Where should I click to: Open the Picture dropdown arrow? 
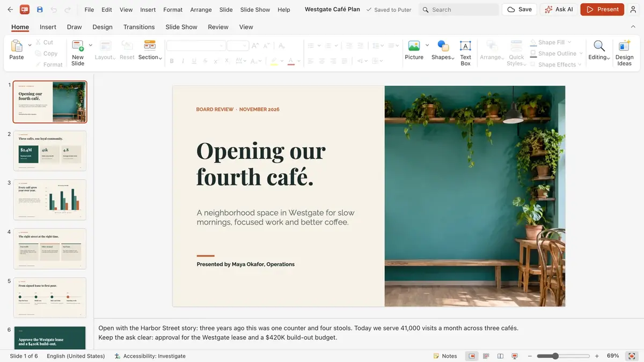point(427,45)
